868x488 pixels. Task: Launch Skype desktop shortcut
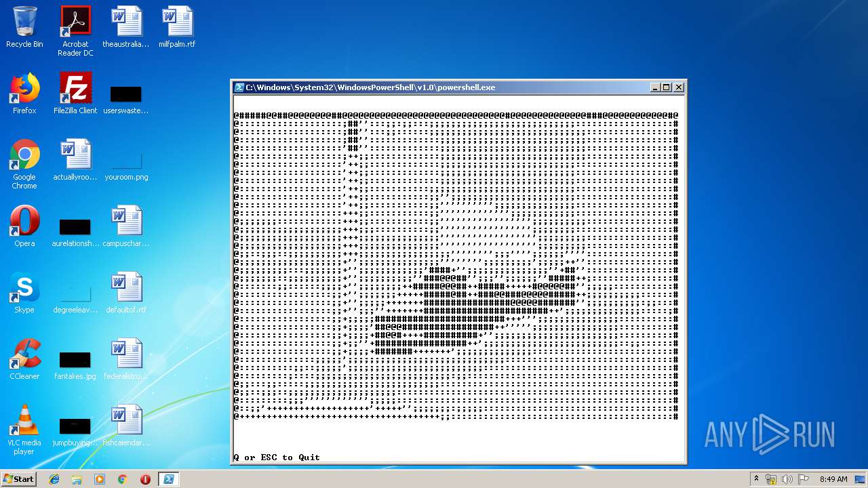24,293
